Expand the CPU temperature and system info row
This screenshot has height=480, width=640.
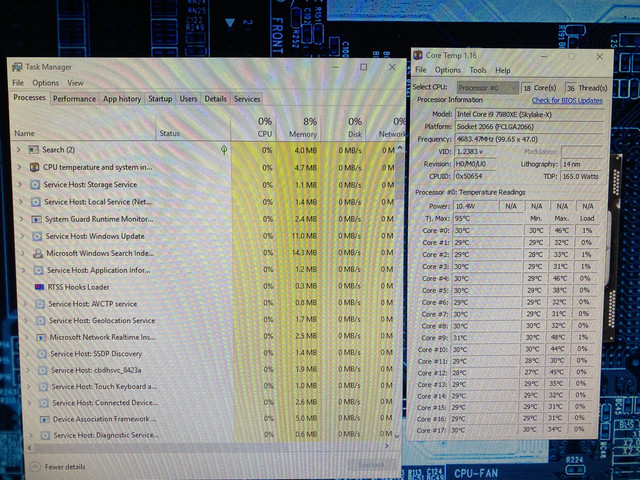[x=19, y=167]
